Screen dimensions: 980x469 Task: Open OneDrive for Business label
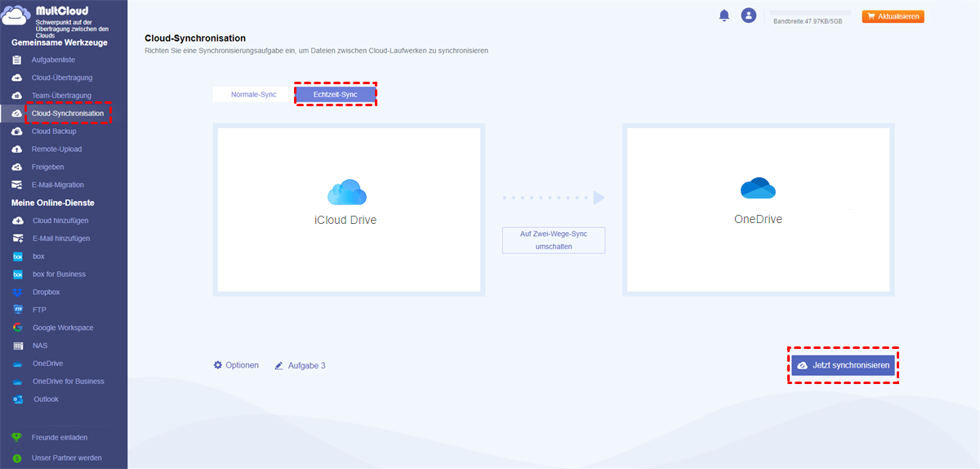[69, 382]
